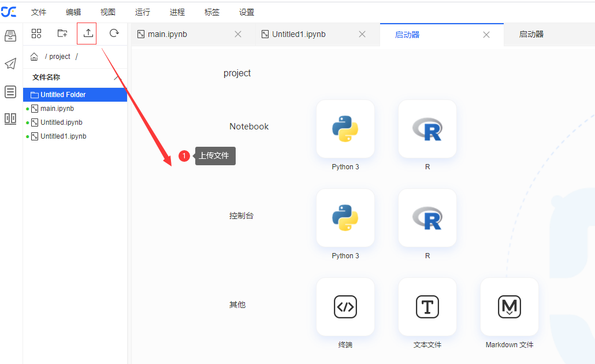This screenshot has height=364, width=595.
Task: Select the active blue 启动器 tab
Action: click(x=442, y=35)
